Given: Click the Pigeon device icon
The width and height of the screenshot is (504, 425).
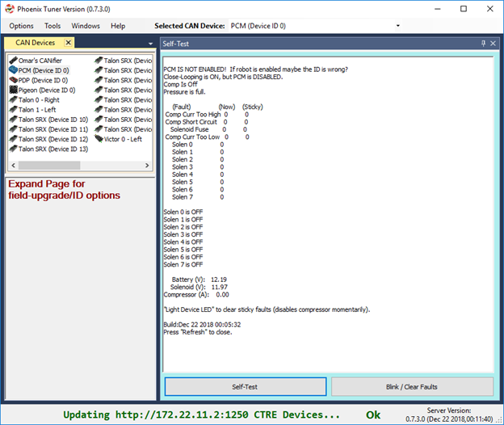Looking at the screenshot, I should point(14,90).
